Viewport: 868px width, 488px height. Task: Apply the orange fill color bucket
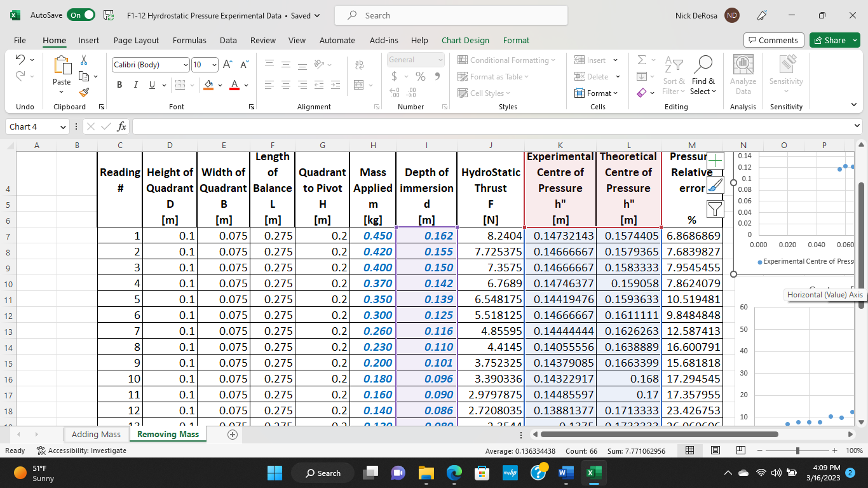[x=209, y=85]
